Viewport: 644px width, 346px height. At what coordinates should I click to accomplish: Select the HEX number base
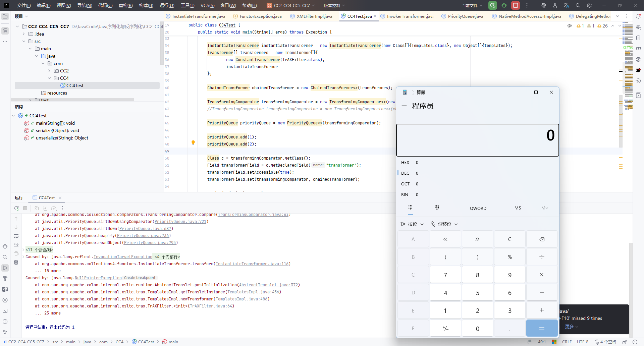pos(405,163)
